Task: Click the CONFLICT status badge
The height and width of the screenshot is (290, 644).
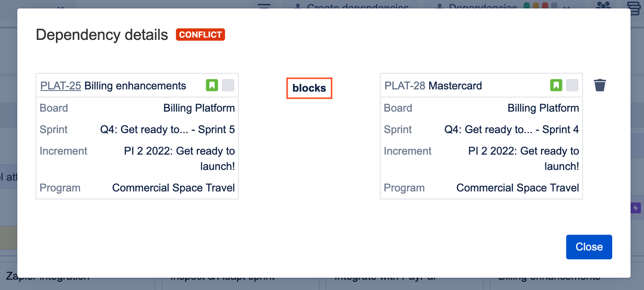Action: click(x=200, y=35)
